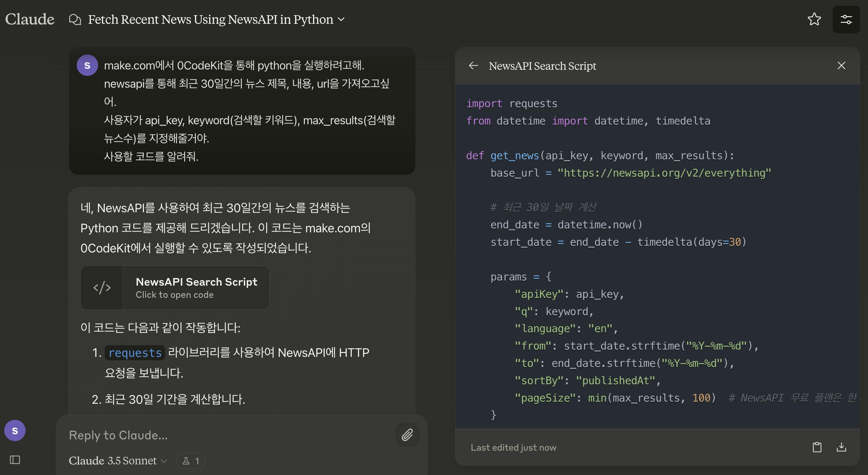
Task: Open the conversation title dropdown chevron
Action: click(341, 19)
